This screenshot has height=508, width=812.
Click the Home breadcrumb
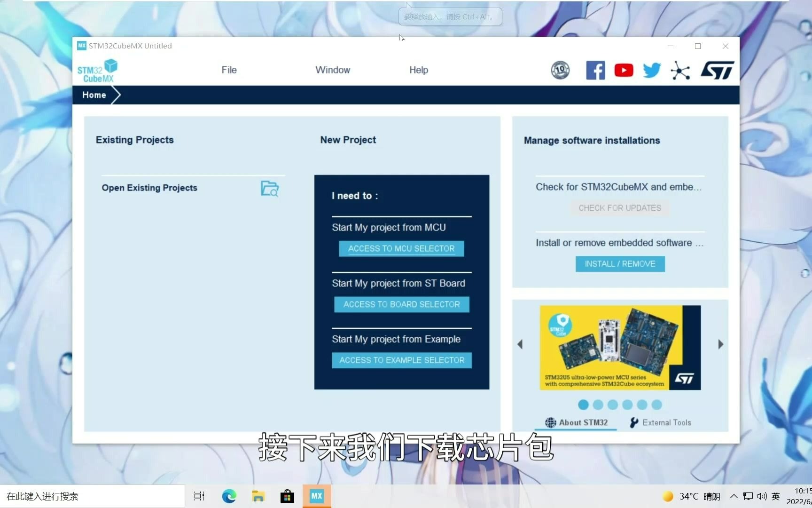pyautogui.click(x=94, y=95)
